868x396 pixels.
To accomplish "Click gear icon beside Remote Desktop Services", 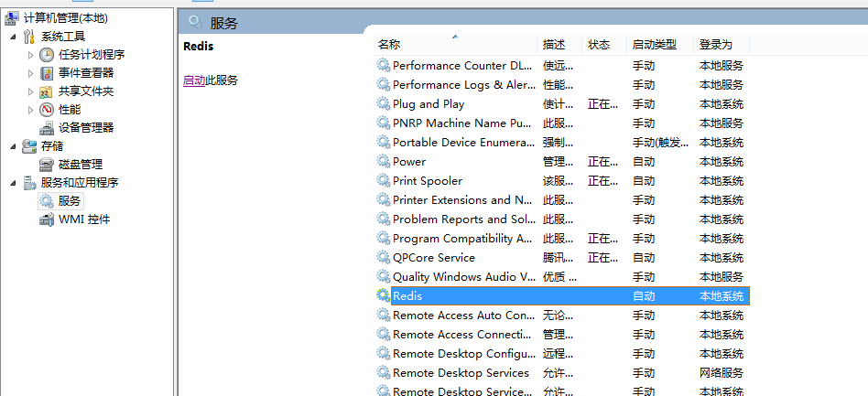I will coord(383,372).
